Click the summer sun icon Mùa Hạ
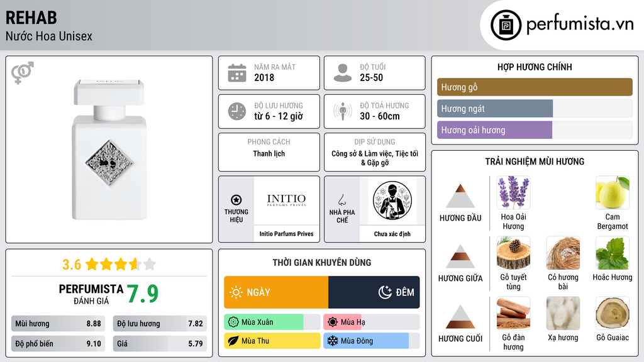Viewport: 644px width, 362px height. tap(333, 322)
